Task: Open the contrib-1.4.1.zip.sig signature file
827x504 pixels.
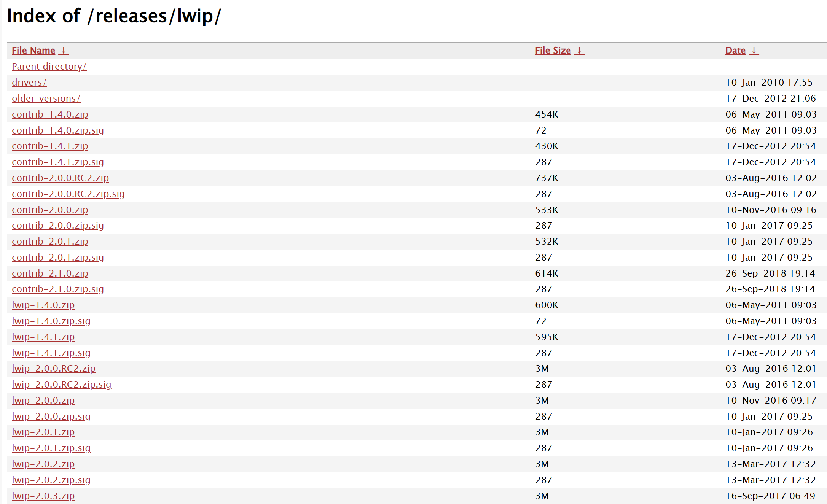Action: tap(58, 162)
